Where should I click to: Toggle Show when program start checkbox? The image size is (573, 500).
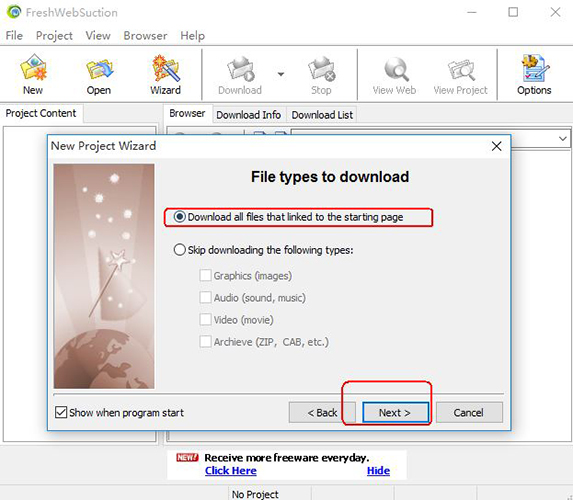[x=61, y=412]
